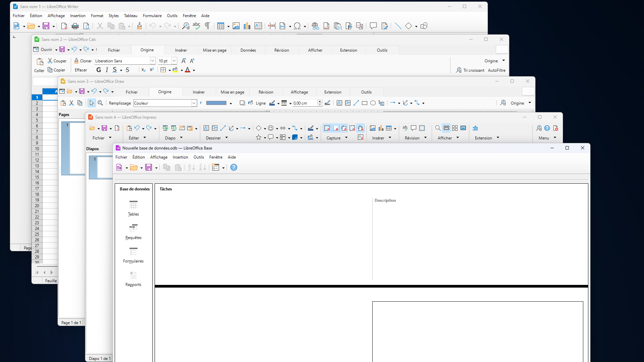The width and height of the screenshot is (644, 362).
Task: Click Tri croissant button in Calc
Action: [470, 70]
